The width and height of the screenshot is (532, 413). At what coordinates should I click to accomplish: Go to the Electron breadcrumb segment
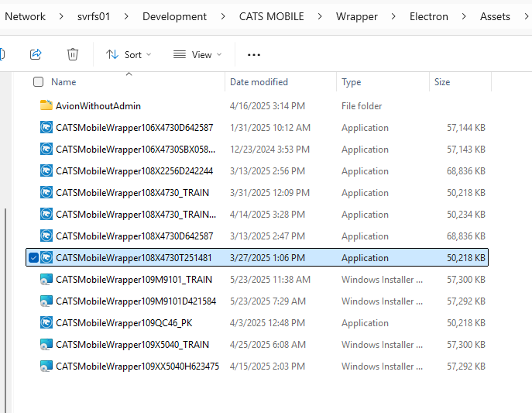pos(428,16)
